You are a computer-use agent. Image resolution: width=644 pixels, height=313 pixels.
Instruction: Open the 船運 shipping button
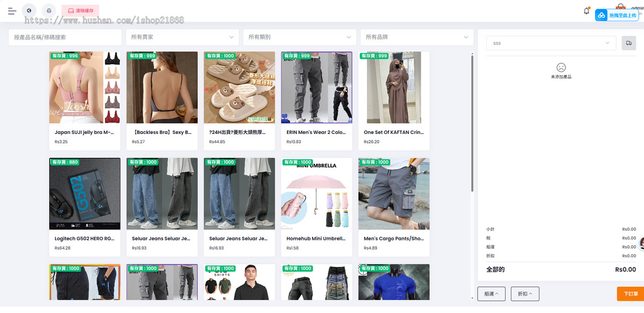[x=491, y=294]
